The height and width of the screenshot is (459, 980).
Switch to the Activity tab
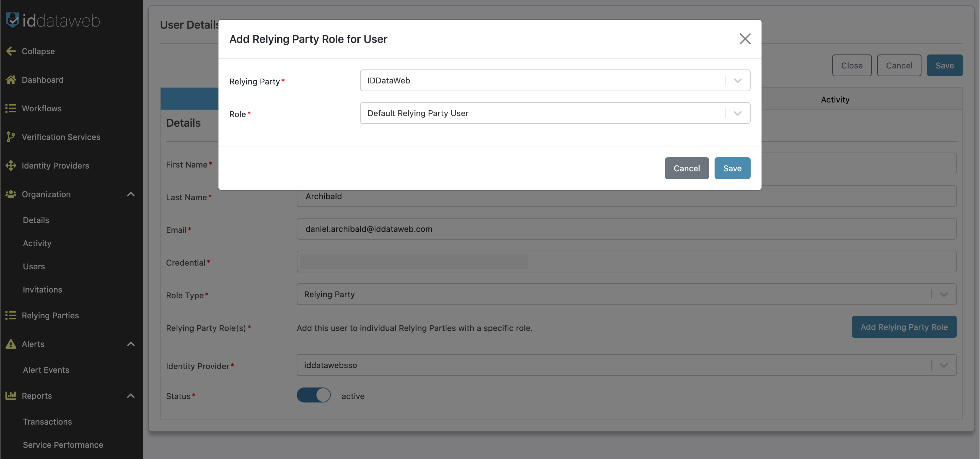point(835,99)
